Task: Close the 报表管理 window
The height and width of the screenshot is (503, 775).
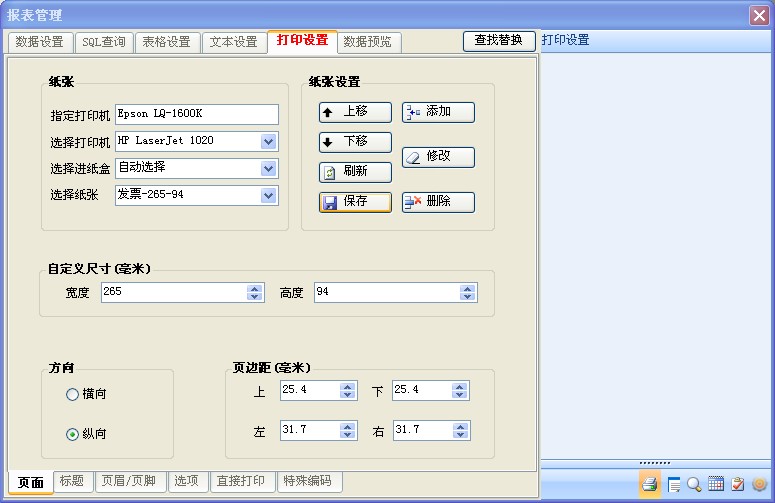Action: [x=759, y=15]
